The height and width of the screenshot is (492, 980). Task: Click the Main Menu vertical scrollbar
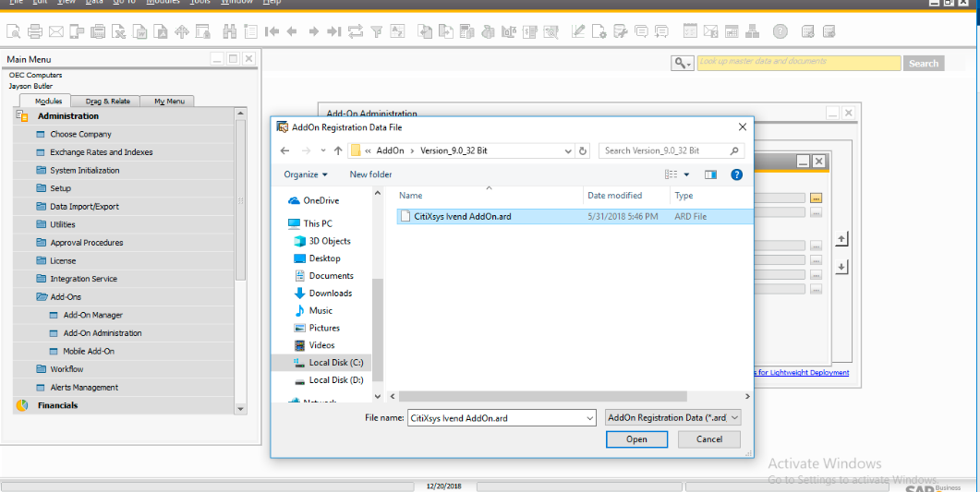point(241,199)
